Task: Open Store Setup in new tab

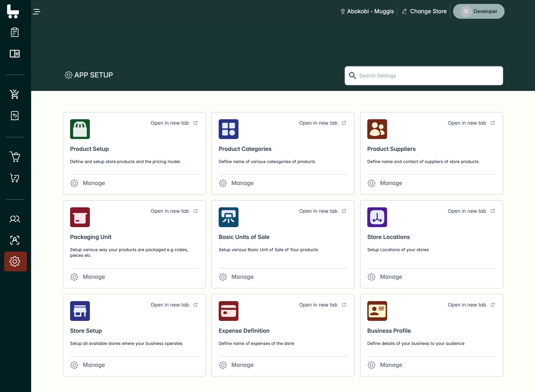Action: (174, 305)
